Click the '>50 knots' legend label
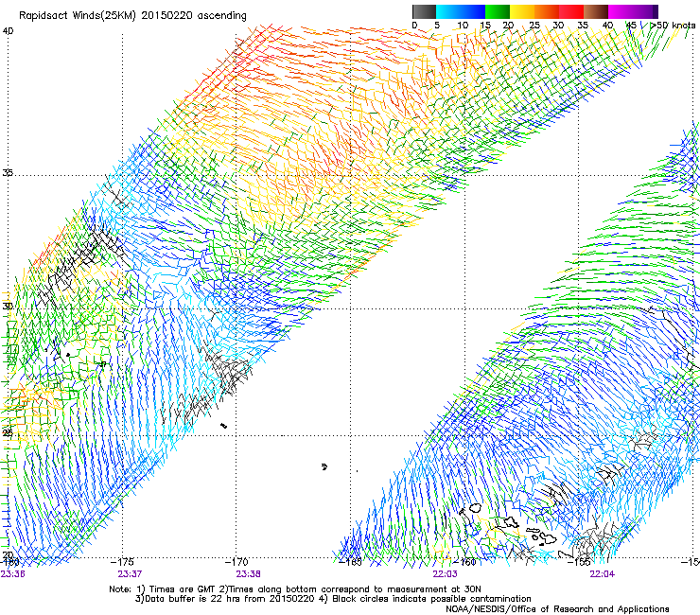 click(x=673, y=26)
